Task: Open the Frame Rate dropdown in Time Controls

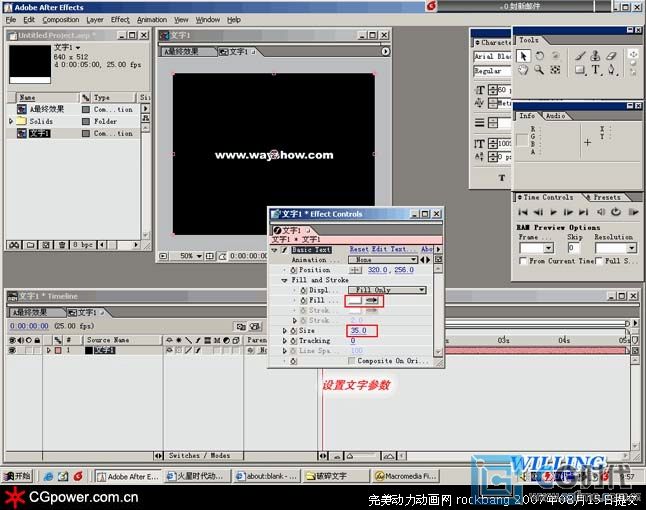Action: 536,248
